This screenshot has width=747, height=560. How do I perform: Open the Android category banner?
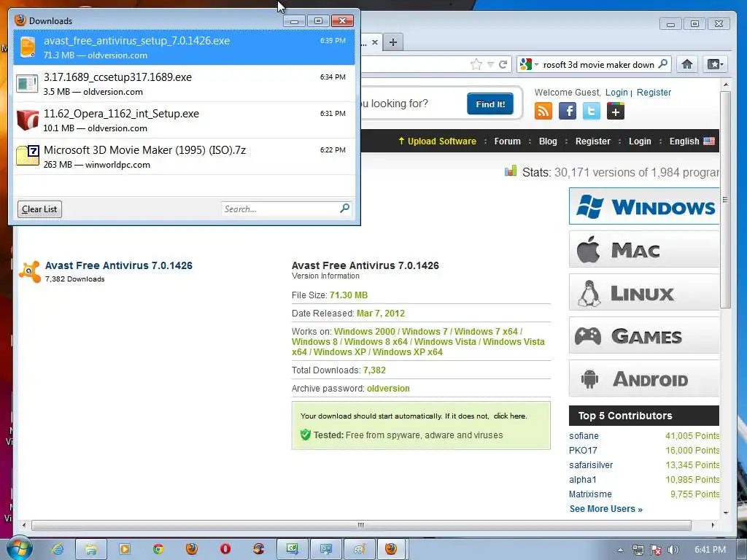pos(644,378)
